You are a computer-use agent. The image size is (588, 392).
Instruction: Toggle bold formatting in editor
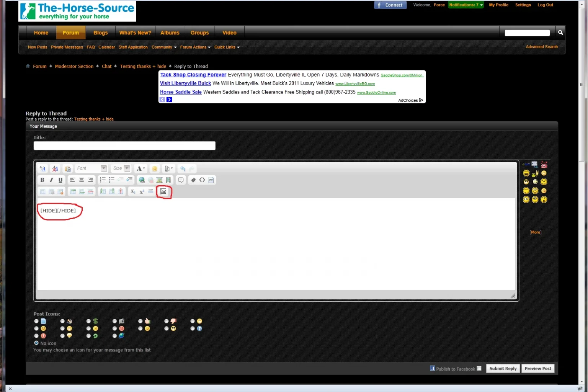click(42, 180)
